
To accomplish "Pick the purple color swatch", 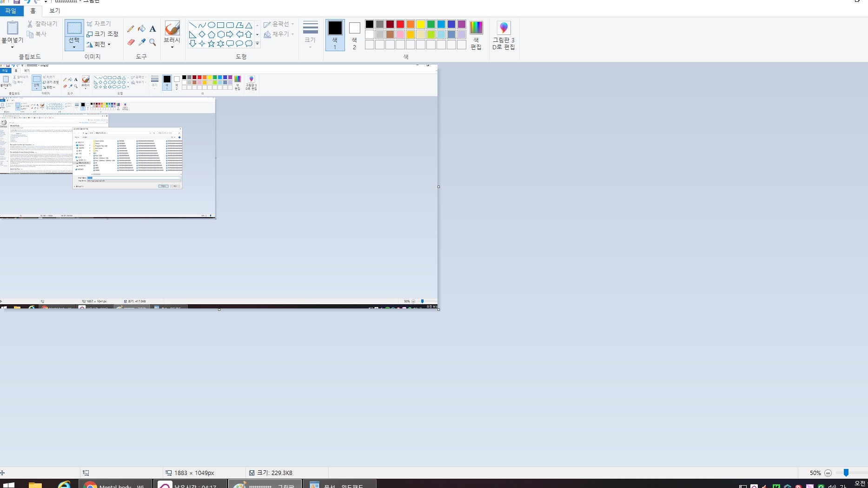I will point(462,24).
